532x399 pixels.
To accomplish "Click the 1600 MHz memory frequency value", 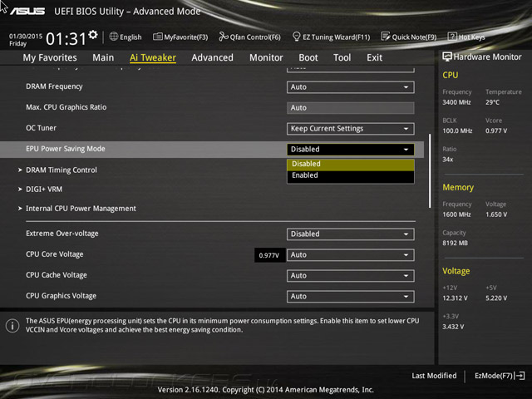I will point(456,214).
